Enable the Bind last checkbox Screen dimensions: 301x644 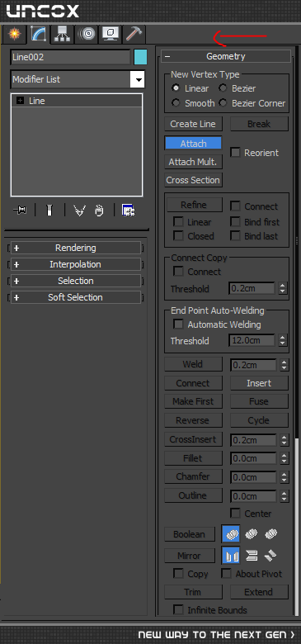click(x=235, y=236)
